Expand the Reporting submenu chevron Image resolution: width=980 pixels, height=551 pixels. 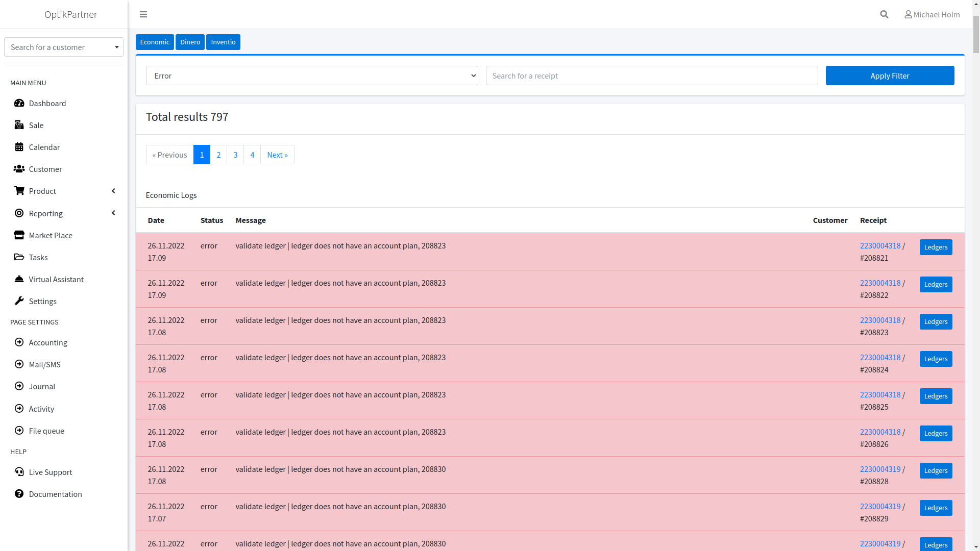tap(113, 213)
